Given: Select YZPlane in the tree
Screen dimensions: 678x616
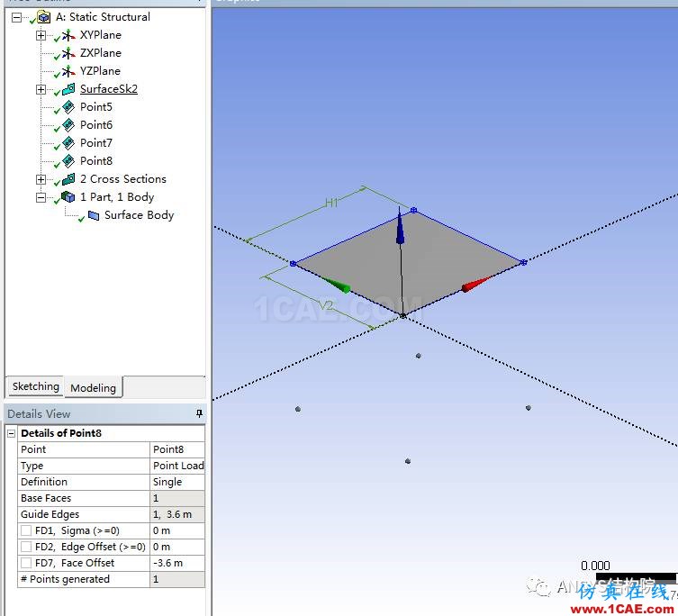Looking at the screenshot, I should point(100,71).
